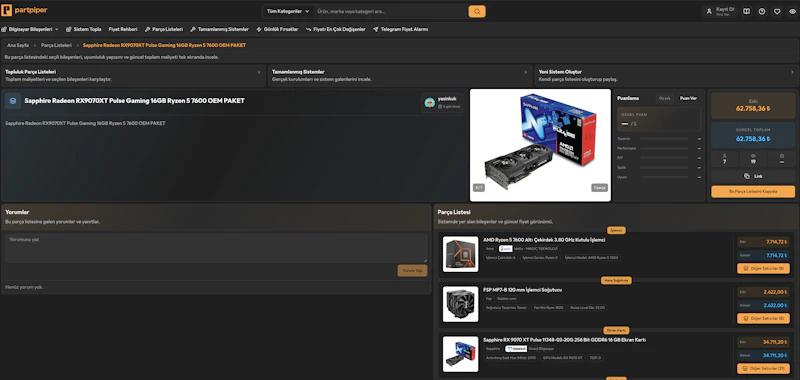Click the Yorum Yap button

[x=412, y=270]
